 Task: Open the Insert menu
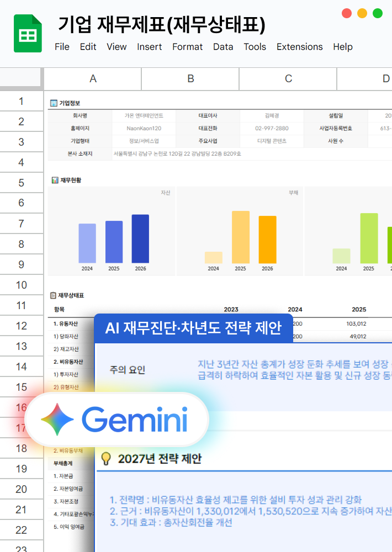149,47
